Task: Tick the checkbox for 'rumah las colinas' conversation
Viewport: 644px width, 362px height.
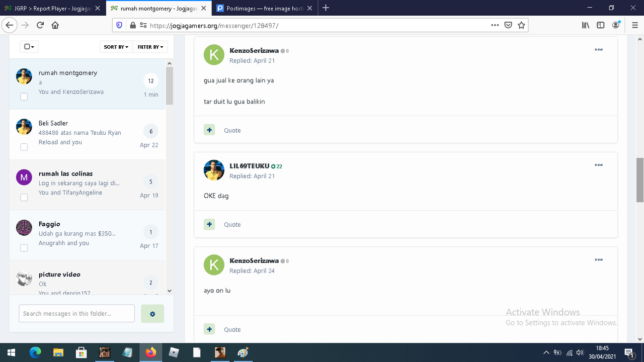Action: (24, 198)
